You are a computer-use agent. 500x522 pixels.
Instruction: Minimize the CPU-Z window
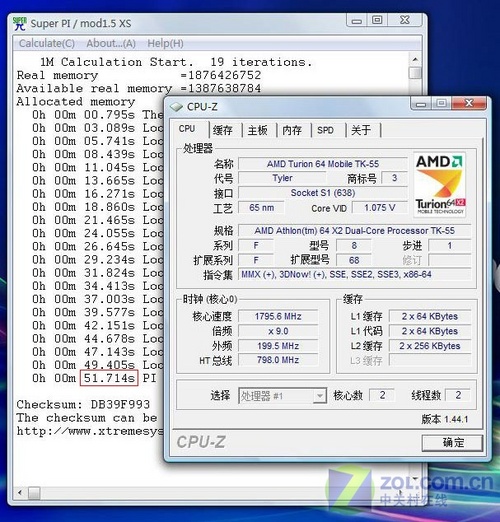[421, 104]
